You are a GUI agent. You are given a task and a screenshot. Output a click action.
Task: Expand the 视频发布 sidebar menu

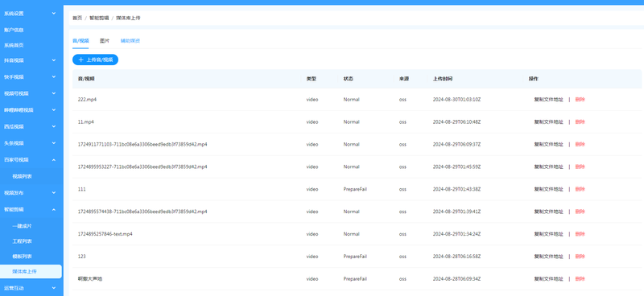[x=31, y=192]
